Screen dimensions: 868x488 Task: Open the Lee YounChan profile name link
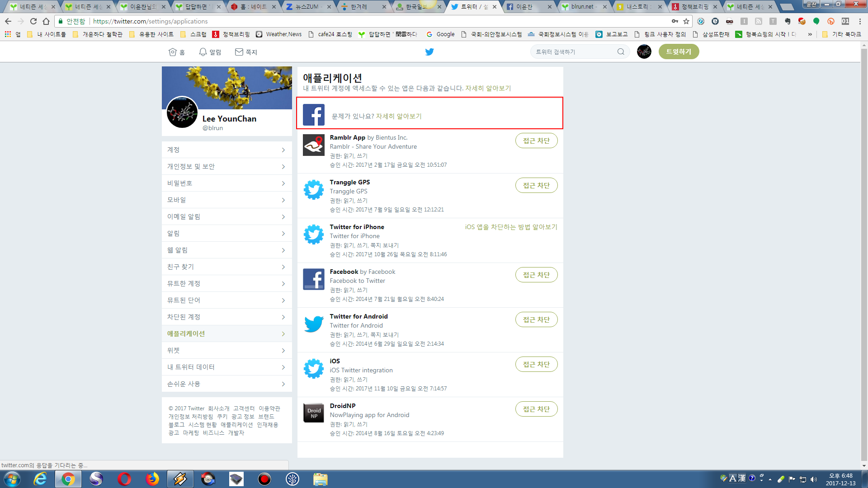tap(229, 118)
